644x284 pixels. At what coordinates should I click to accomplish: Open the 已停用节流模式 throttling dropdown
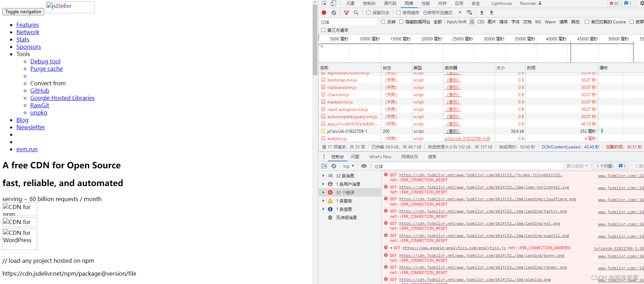pos(442,13)
